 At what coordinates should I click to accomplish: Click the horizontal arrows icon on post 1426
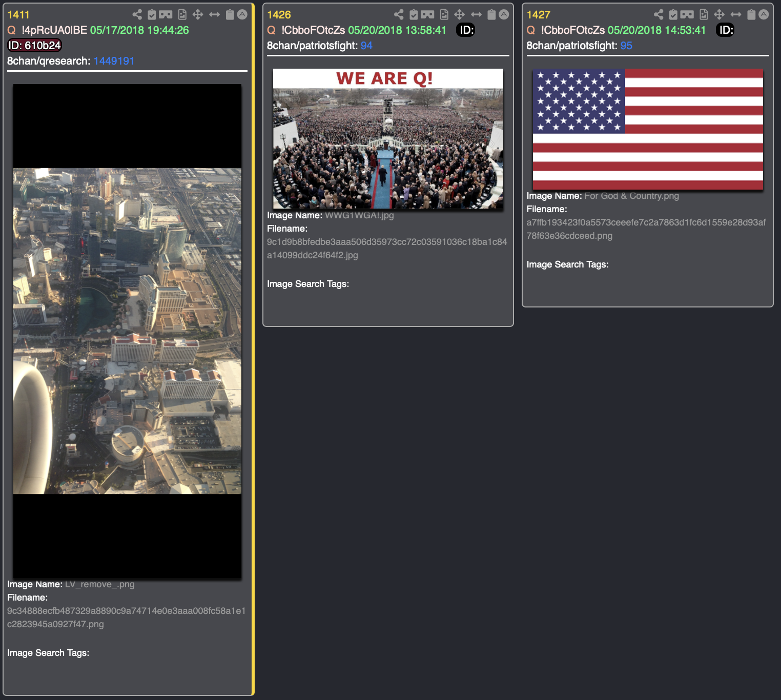pos(476,15)
